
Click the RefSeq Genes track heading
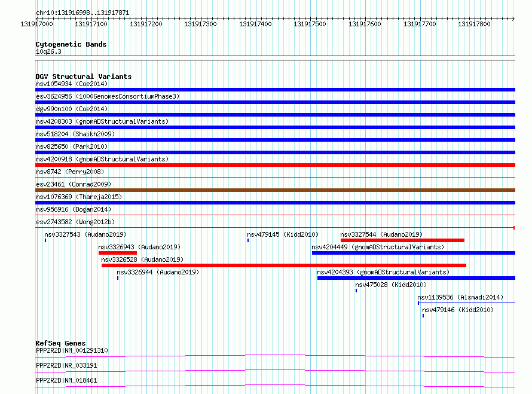tap(61, 343)
